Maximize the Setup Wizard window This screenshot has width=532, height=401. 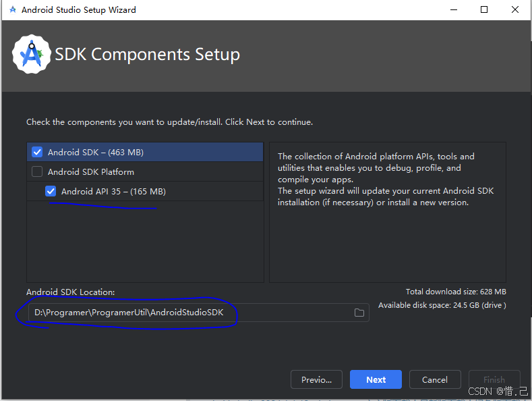pos(484,10)
